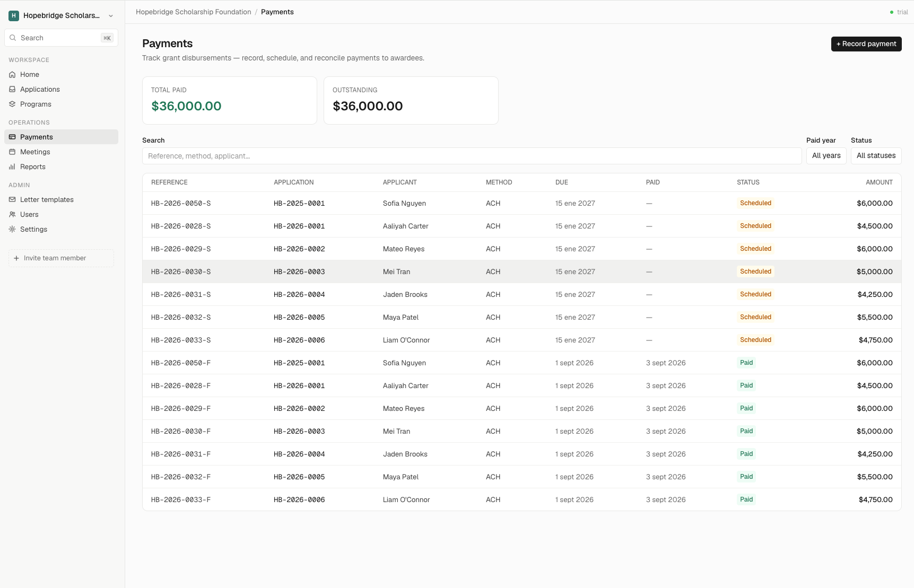The image size is (914, 588).
Task: Click the trial status indicator
Action: click(x=899, y=12)
